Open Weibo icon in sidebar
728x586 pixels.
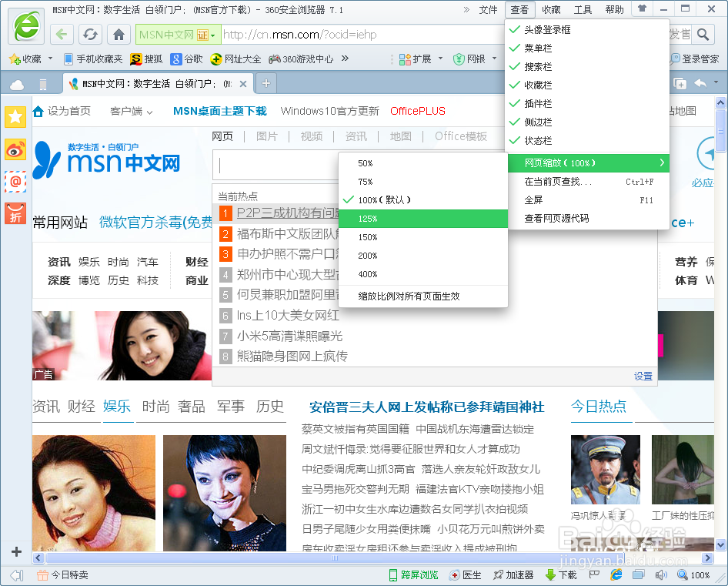[15, 149]
